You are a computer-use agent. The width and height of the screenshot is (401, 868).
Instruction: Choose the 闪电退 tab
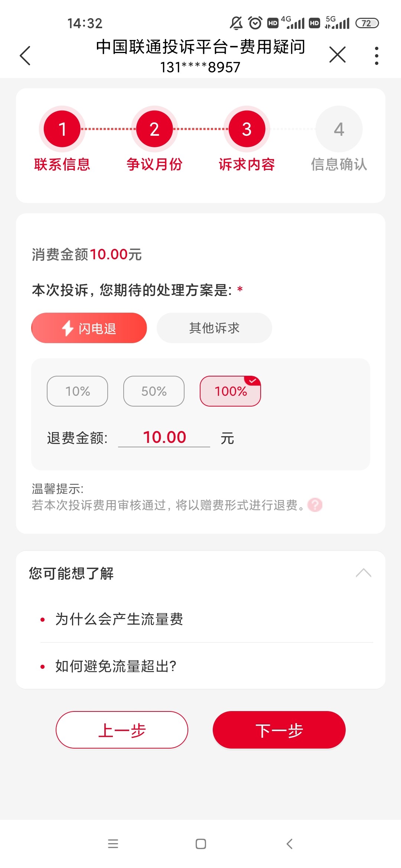tap(89, 328)
